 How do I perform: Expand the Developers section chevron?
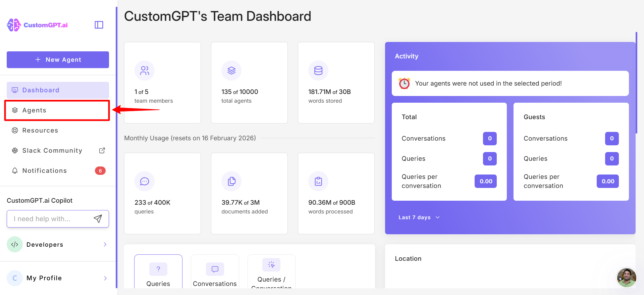pos(105,244)
